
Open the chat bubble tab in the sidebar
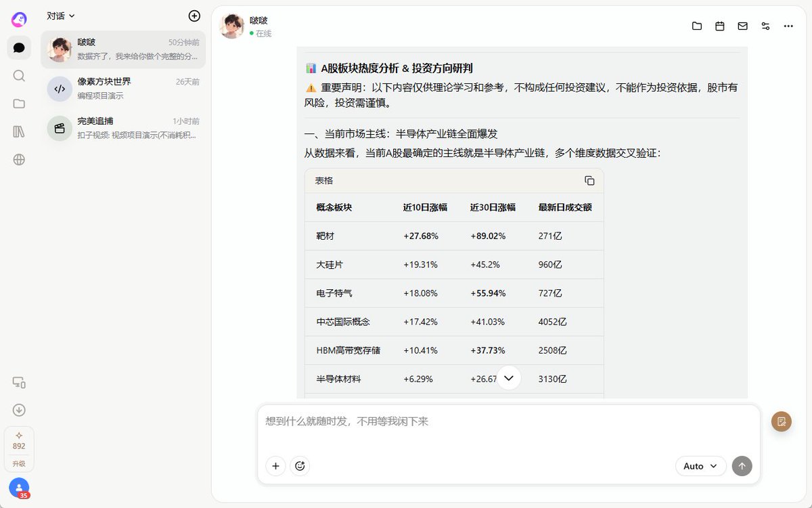pyautogui.click(x=19, y=47)
